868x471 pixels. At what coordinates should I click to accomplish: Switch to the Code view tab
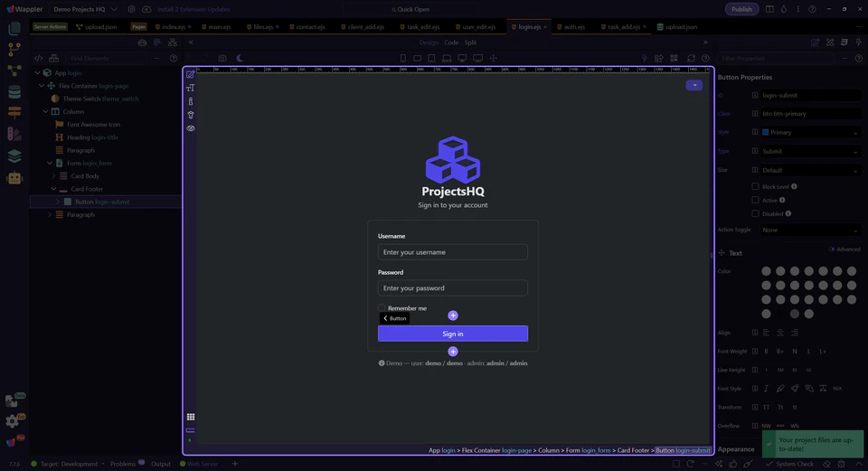(451, 42)
